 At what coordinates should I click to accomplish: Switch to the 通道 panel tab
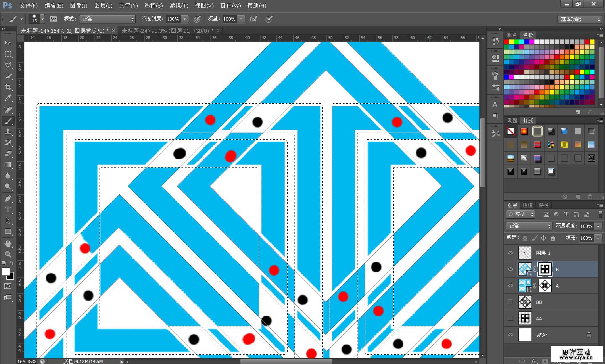point(528,205)
